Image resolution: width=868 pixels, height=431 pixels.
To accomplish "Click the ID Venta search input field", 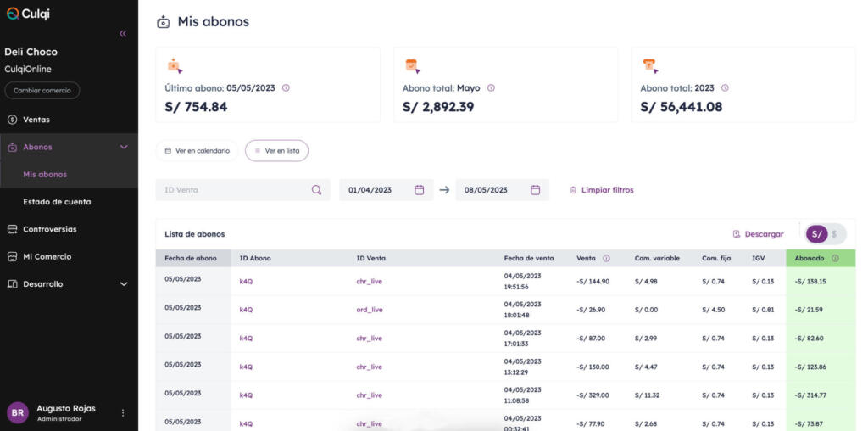I will click(x=242, y=190).
